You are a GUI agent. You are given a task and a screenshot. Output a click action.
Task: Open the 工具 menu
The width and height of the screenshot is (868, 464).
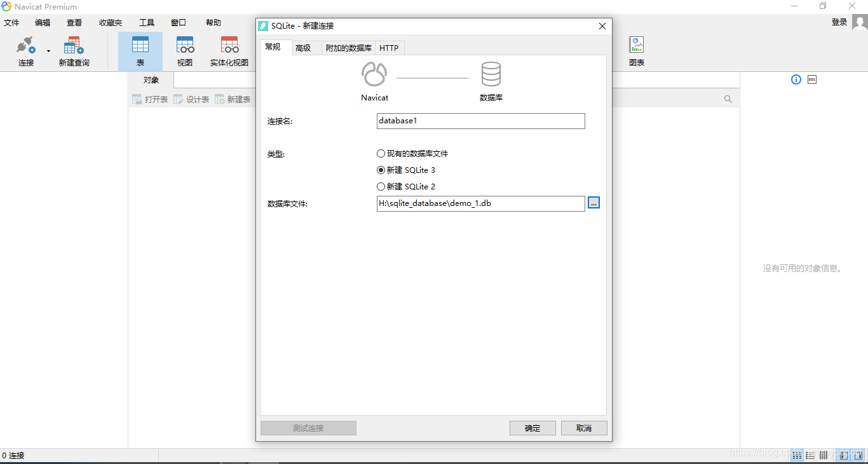pos(147,22)
